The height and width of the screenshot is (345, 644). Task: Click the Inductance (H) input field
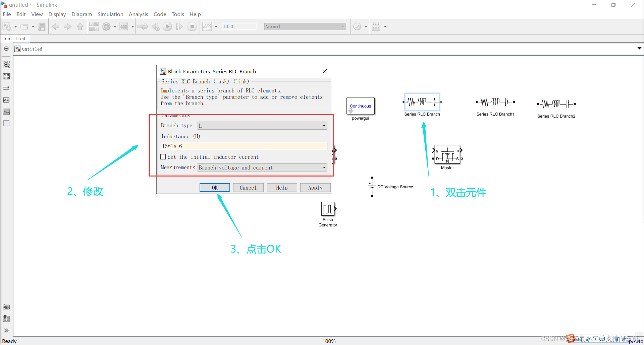(244, 146)
